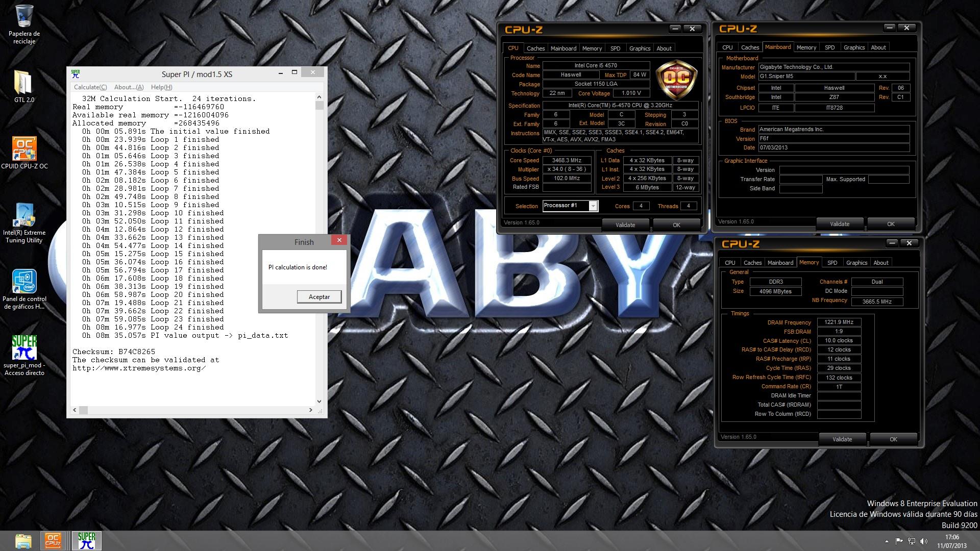The image size is (980, 551).
Task: Open network tray icon
Action: [x=911, y=541]
